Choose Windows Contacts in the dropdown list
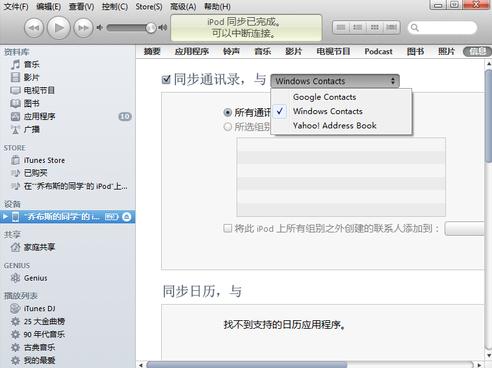Screen dimensions: 492x368 pos(341,111)
